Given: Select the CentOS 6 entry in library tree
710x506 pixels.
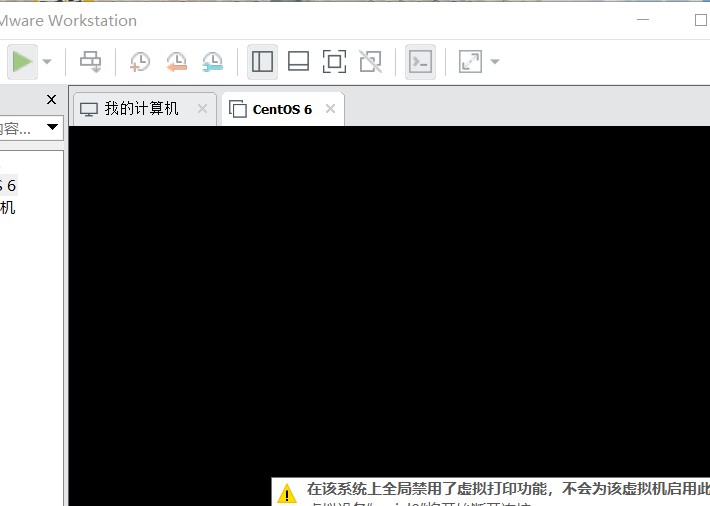Looking at the screenshot, I should [8, 185].
